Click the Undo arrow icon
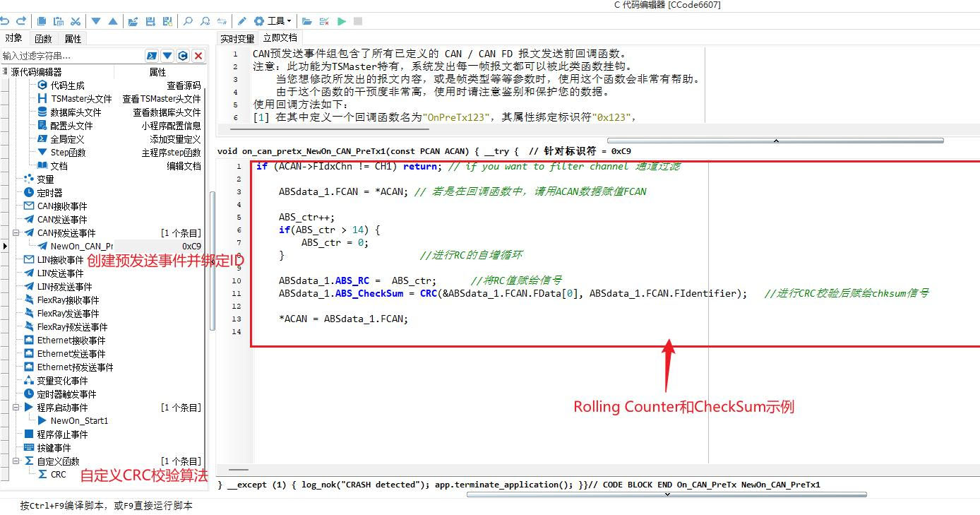Screen dimensions: 980x515 click(6, 21)
